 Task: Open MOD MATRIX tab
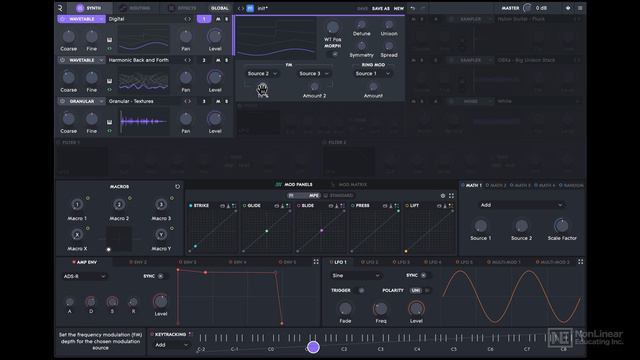349,184
